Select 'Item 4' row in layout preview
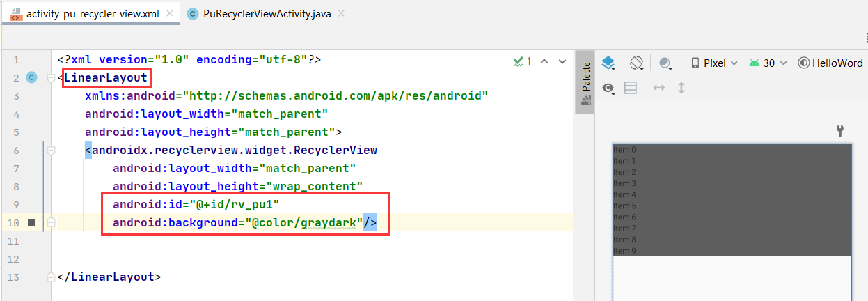The image size is (868, 301). 732,194
